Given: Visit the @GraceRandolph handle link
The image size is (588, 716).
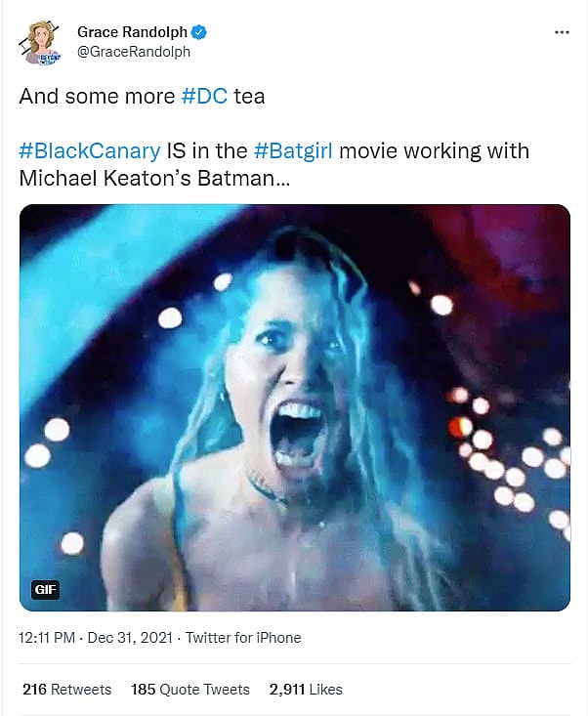Looking at the screenshot, I should pos(134,52).
